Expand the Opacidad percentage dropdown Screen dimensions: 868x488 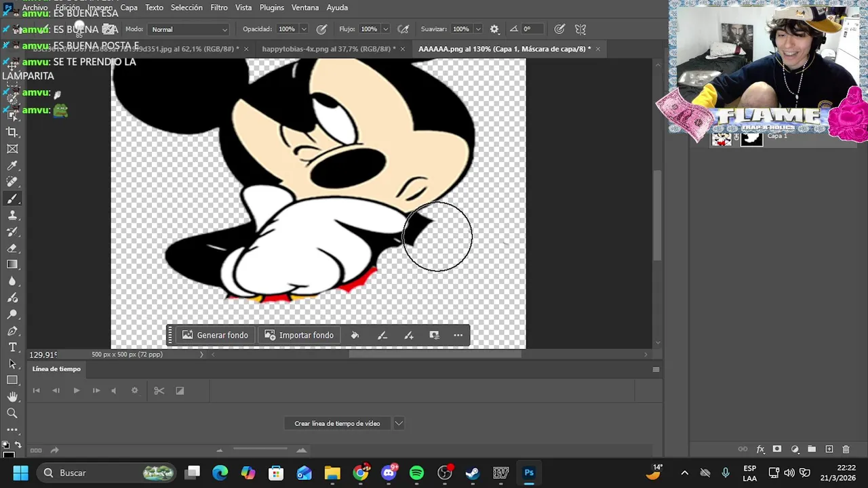(303, 29)
